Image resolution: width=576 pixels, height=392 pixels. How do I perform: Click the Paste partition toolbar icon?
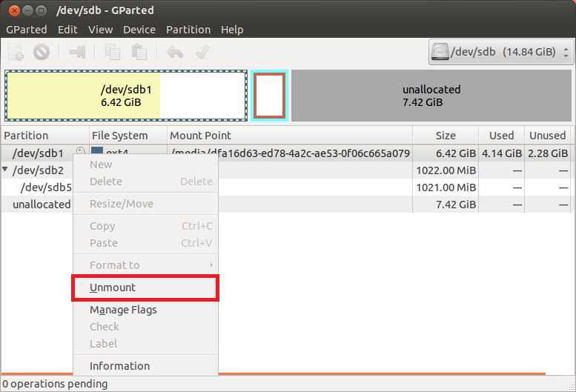(139, 52)
